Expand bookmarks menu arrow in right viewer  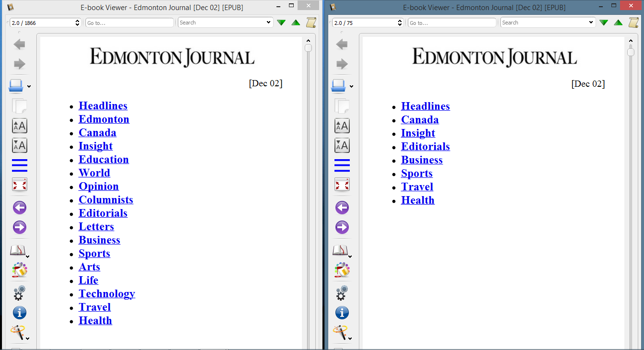[350, 257]
